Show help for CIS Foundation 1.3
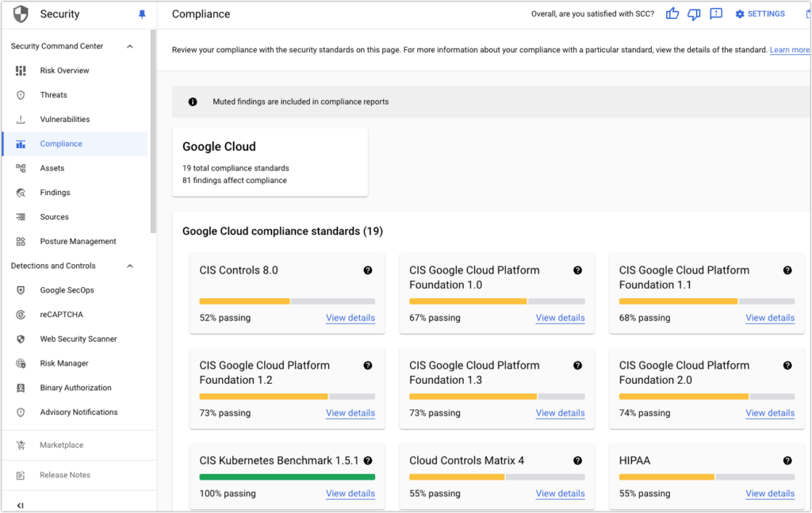This screenshot has height=513, width=812. (577, 366)
